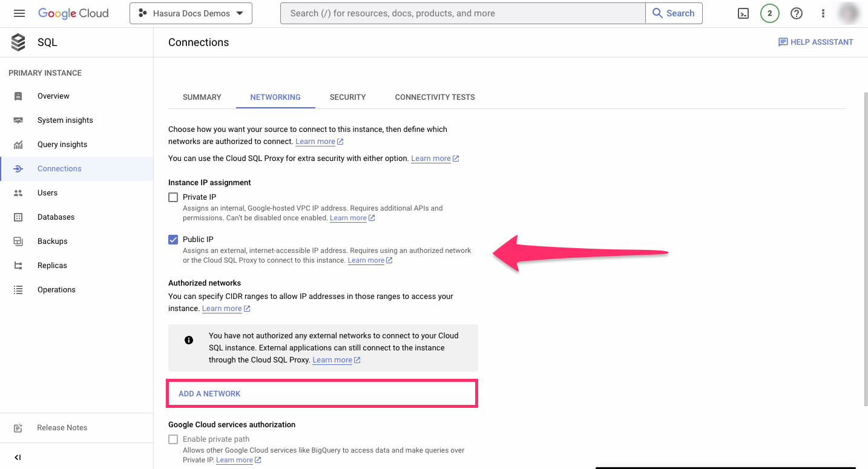The image size is (868, 469).
Task: Click the Replicas sidebar icon
Action: pos(18,266)
